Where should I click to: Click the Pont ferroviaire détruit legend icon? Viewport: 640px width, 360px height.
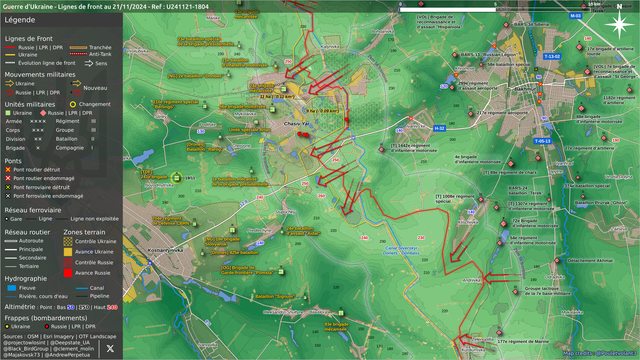tap(8, 187)
